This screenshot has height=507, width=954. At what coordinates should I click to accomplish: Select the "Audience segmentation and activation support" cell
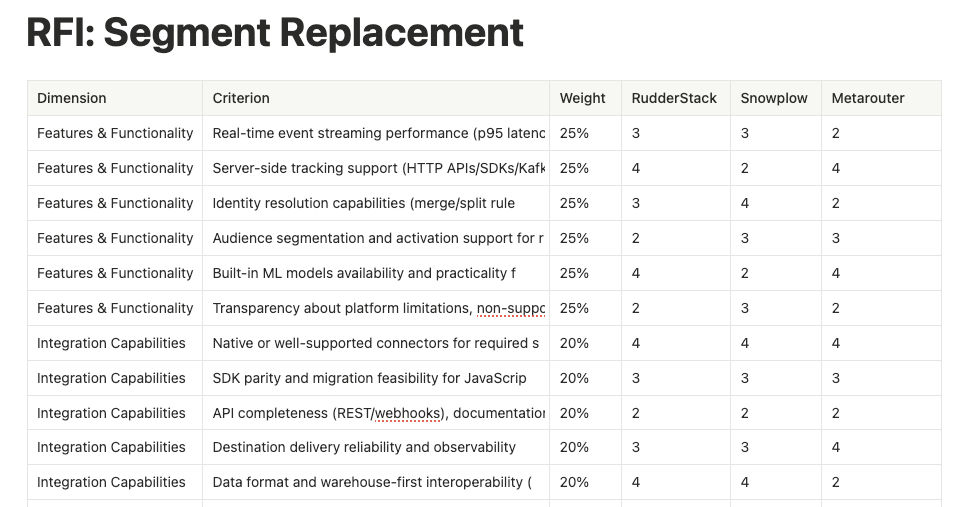click(x=378, y=238)
